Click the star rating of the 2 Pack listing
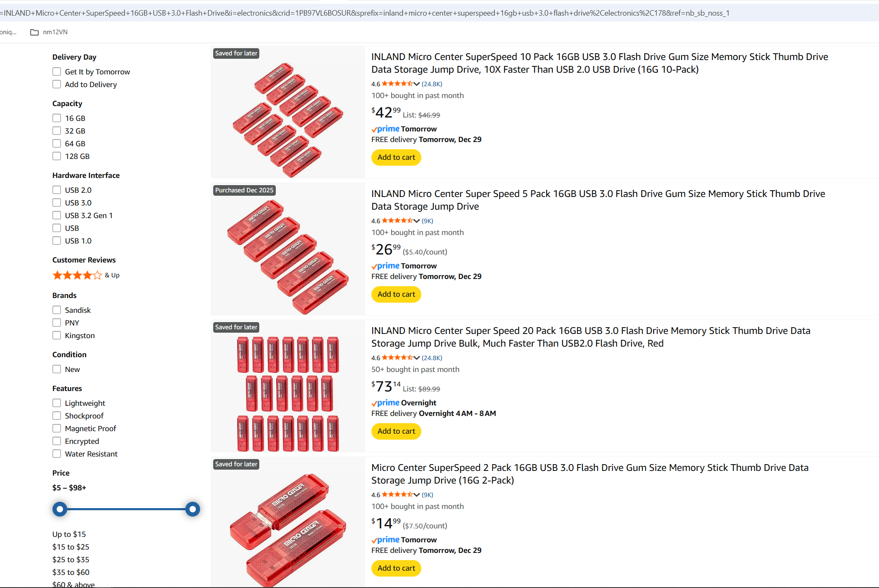This screenshot has width=879, height=588. 397,495
